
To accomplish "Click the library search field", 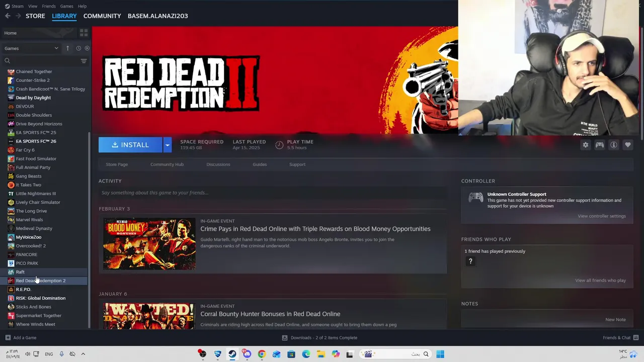I will pyautogui.click(x=45, y=61).
